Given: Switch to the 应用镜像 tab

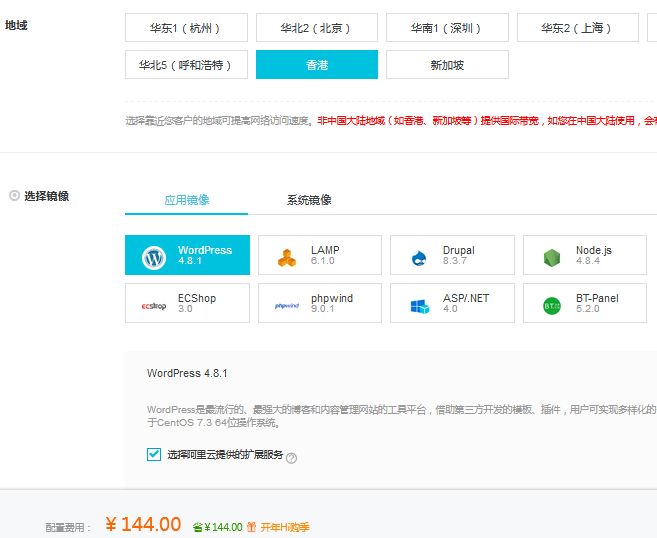Looking at the screenshot, I should click(186, 200).
